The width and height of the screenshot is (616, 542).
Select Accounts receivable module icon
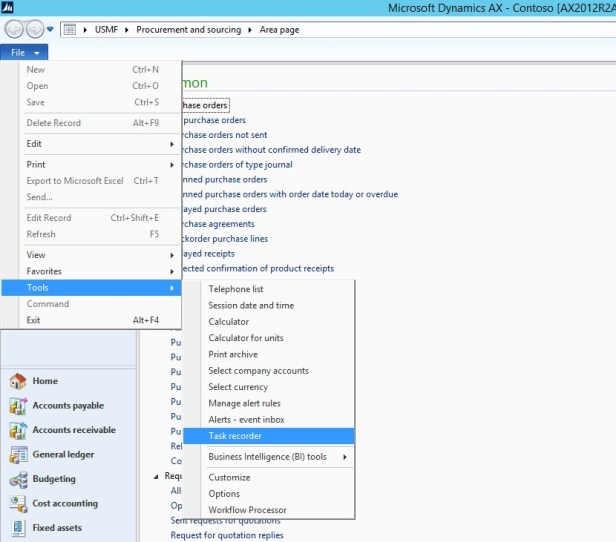point(17,430)
